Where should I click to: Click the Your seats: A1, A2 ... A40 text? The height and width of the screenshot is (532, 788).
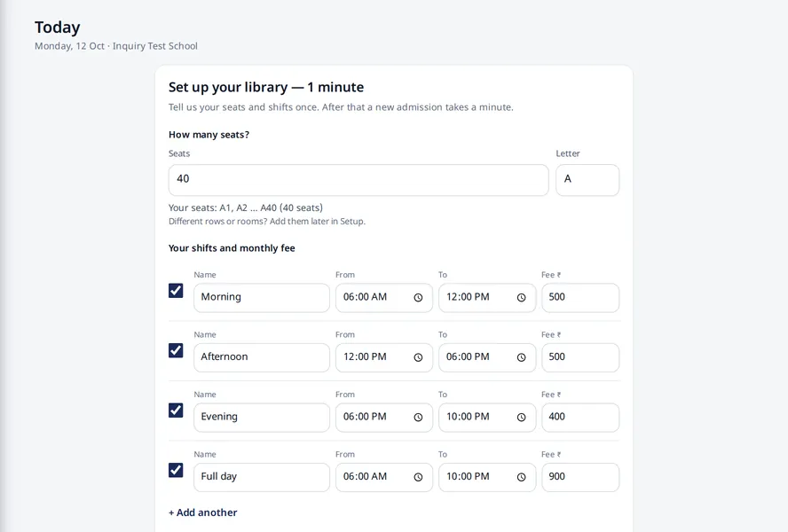245,208
